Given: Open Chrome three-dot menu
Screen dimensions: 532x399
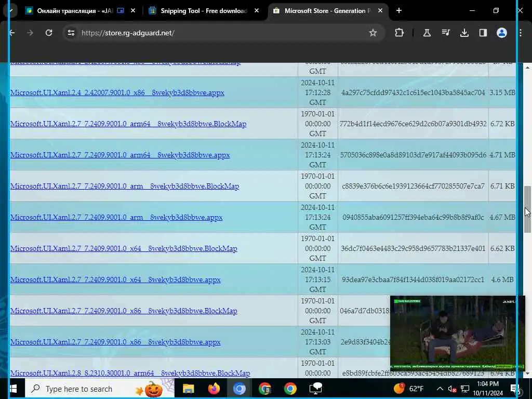Looking at the screenshot, I should coord(521,33).
